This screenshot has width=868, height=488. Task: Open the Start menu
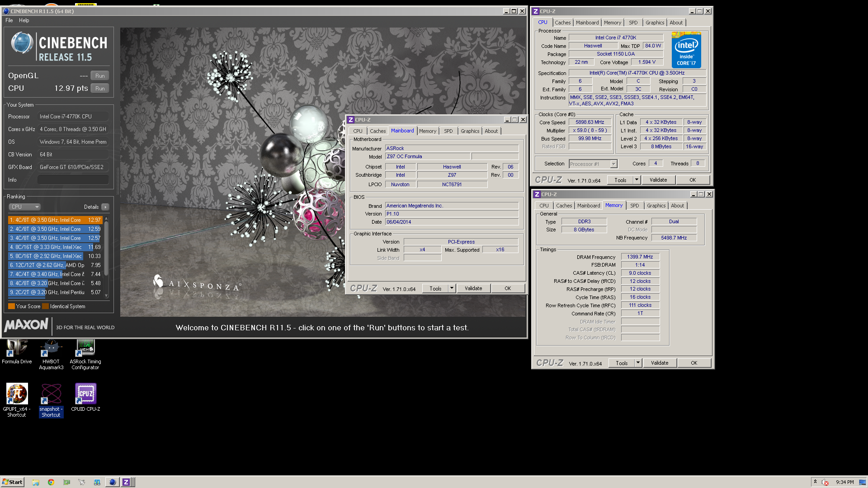pyautogui.click(x=12, y=482)
